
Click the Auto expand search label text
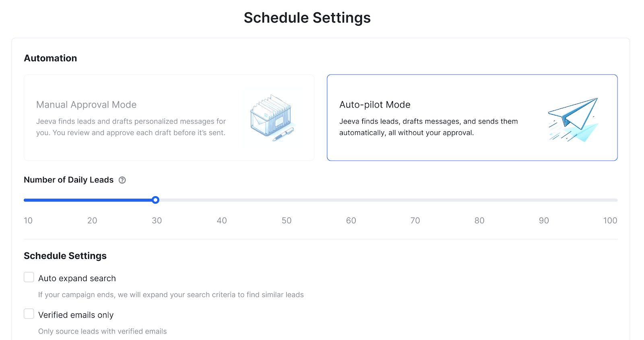(77, 278)
